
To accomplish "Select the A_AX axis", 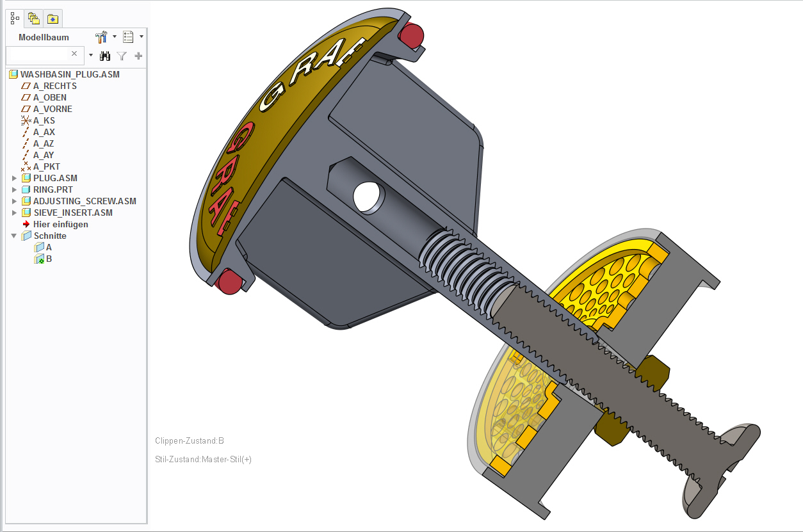I will [44, 132].
